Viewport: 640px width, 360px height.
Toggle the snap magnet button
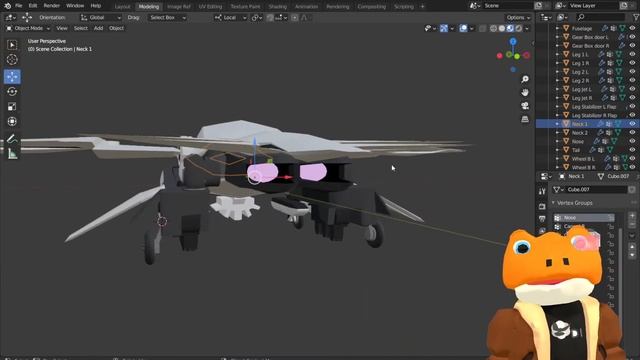[270, 18]
